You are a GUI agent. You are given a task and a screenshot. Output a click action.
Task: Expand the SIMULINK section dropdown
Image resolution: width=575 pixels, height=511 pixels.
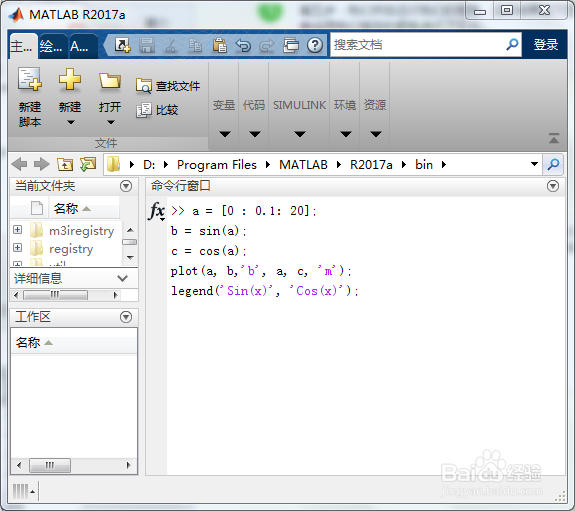(x=300, y=134)
